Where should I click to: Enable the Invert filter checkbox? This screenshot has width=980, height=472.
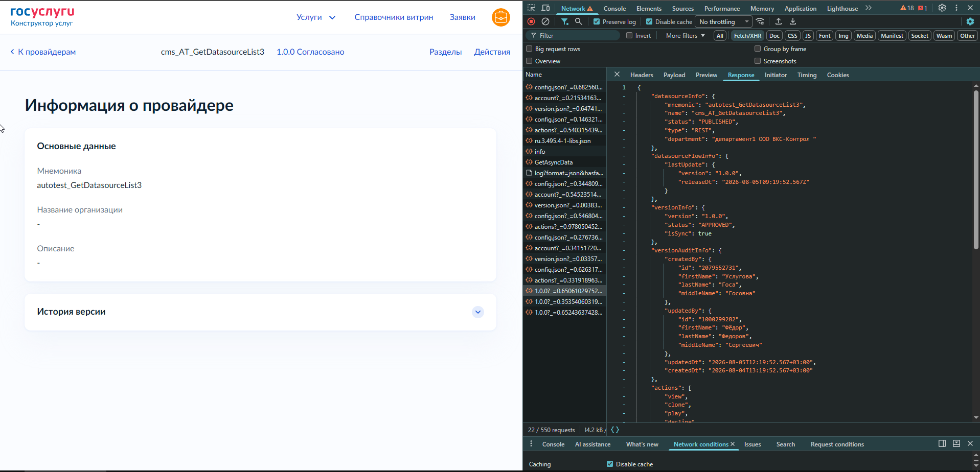click(629, 35)
